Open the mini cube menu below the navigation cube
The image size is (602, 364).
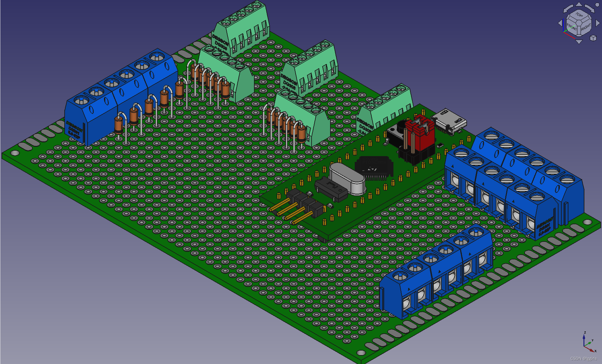pyautogui.click(x=593, y=38)
